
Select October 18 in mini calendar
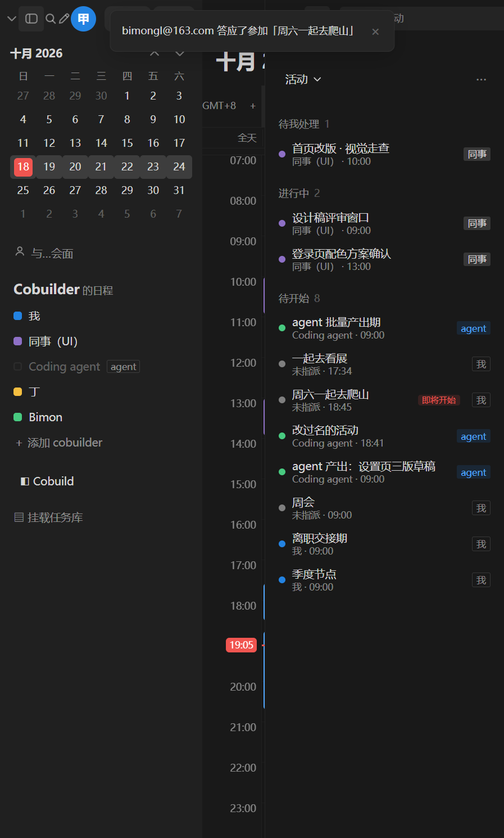tap(23, 166)
